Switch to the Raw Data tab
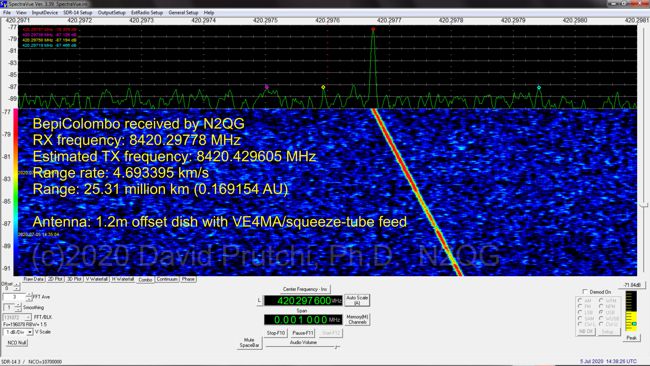Screen dimensions: 650x366 [34, 279]
